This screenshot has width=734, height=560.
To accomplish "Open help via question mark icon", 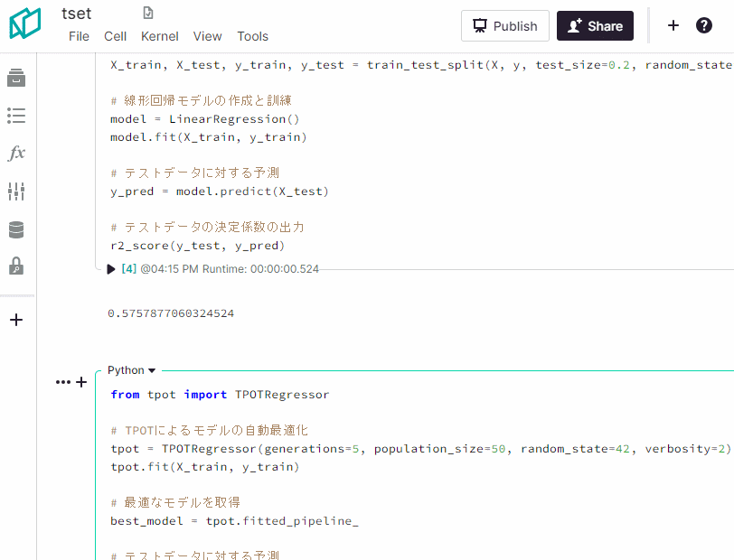I will coord(704,25).
